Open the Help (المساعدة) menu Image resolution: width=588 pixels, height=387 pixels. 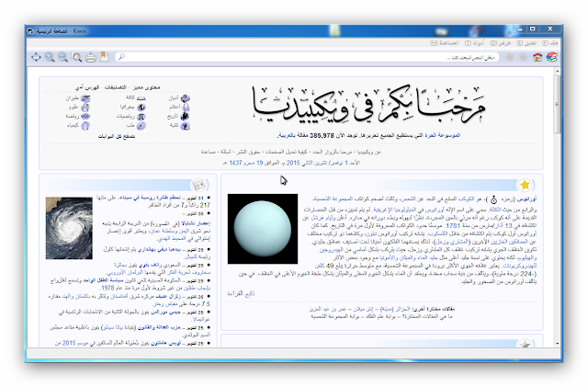[x=444, y=43]
